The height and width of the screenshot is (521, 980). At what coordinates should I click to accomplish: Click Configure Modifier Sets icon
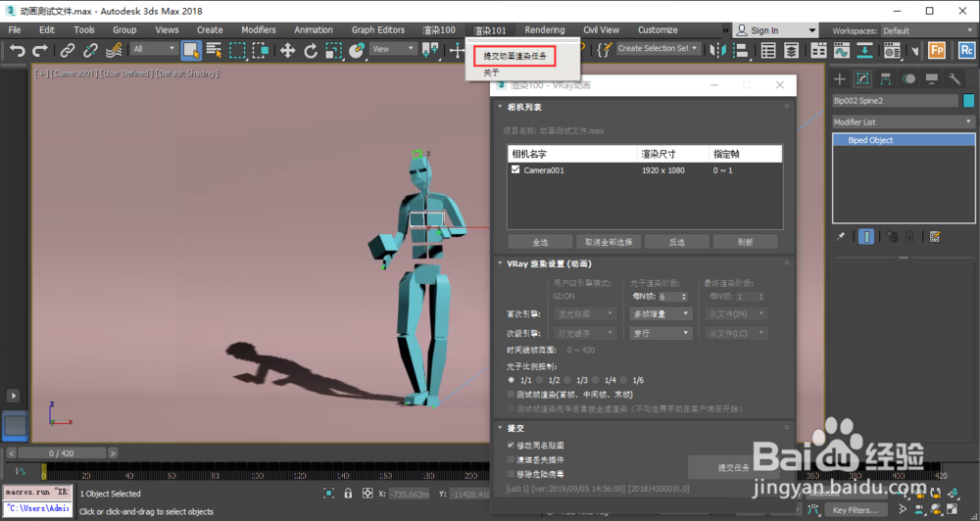pyautogui.click(x=935, y=236)
